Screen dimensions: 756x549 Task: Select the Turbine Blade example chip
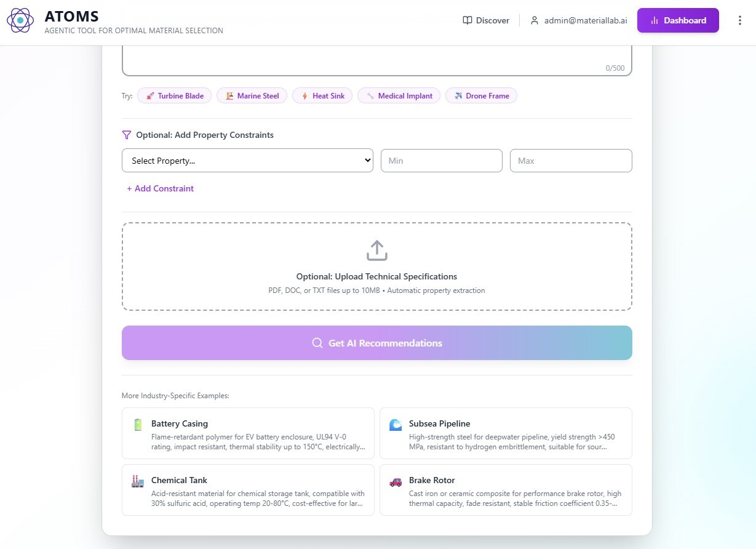point(175,95)
